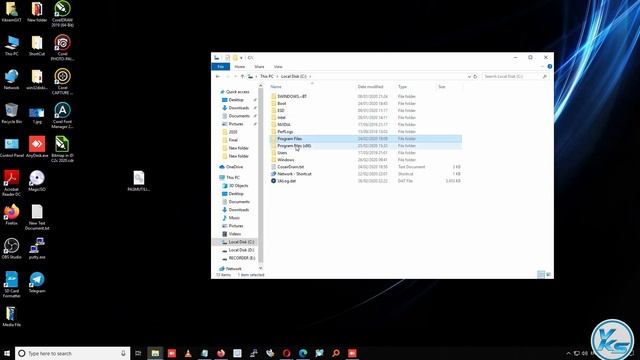
Task: Select MagicISO desktop shortcut
Action: (x=37, y=181)
